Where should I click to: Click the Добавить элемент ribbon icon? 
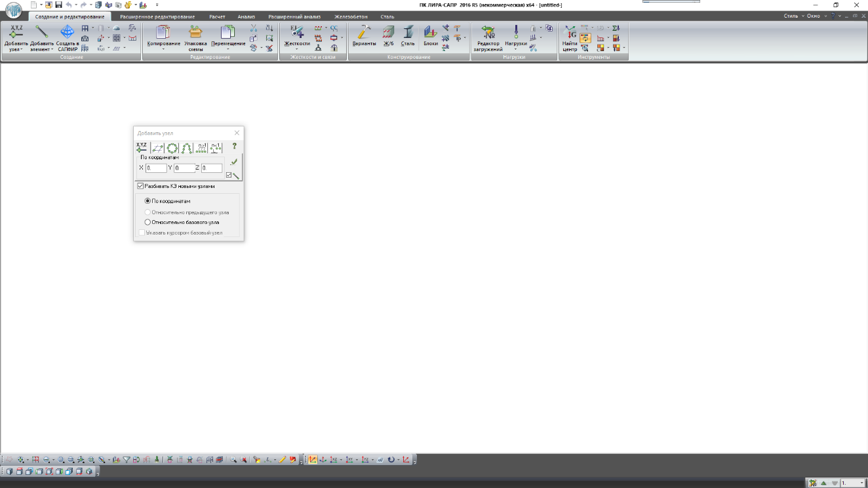(41, 31)
